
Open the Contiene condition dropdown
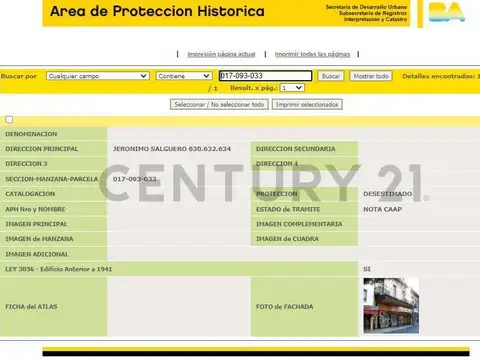pos(184,76)
